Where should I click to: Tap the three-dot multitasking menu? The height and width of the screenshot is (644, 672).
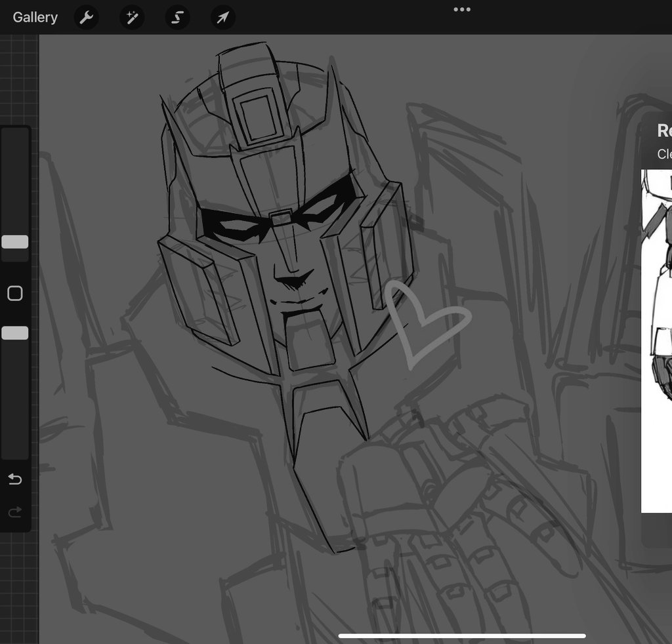tap(462, 9)
